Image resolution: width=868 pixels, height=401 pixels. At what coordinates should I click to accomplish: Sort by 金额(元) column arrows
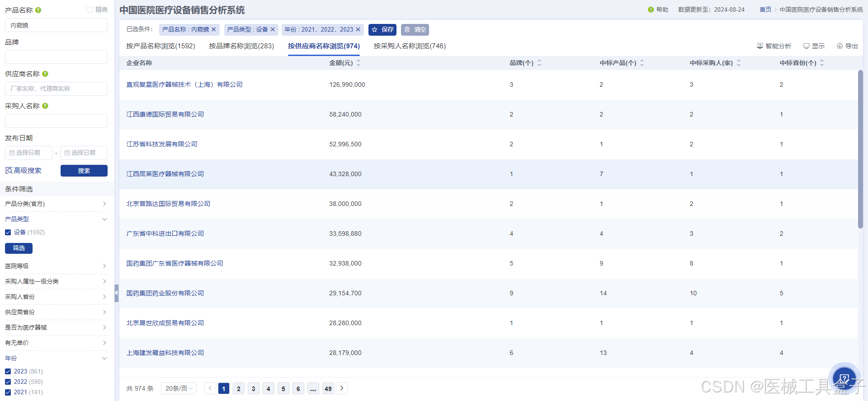(x=359, y=63)
